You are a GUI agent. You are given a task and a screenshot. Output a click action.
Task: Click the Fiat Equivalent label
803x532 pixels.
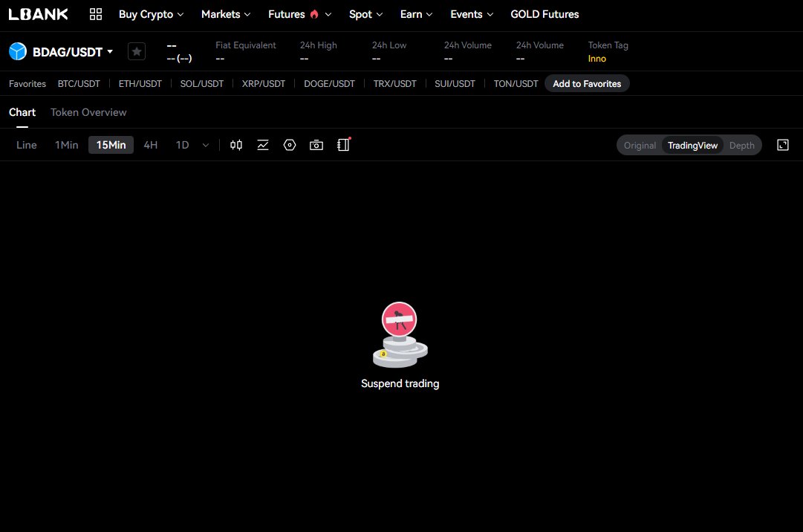tap(246, 45)
